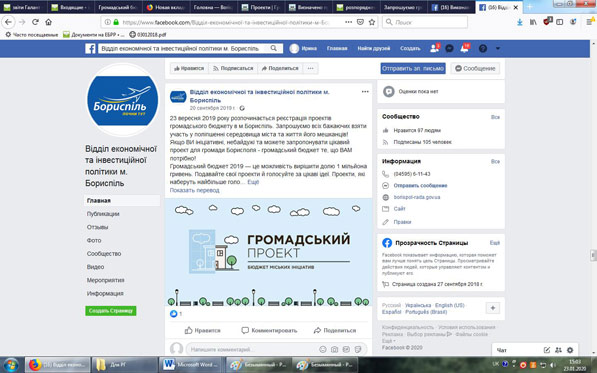Click Комментировать under the post
This screenshot has width=597, height=373.
pos(269,330)
